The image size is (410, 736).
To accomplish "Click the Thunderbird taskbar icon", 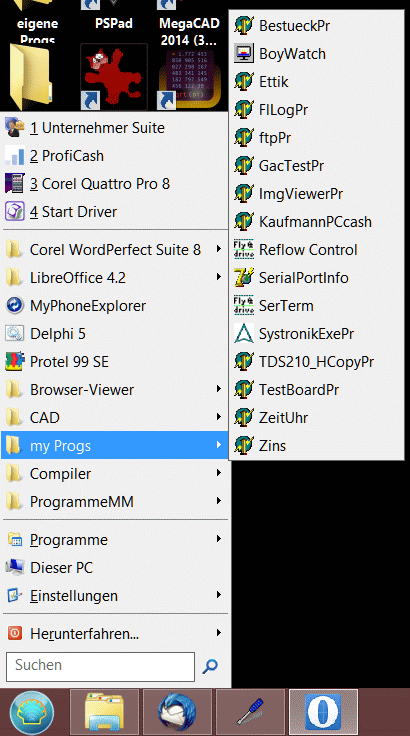I will point(177,712).
